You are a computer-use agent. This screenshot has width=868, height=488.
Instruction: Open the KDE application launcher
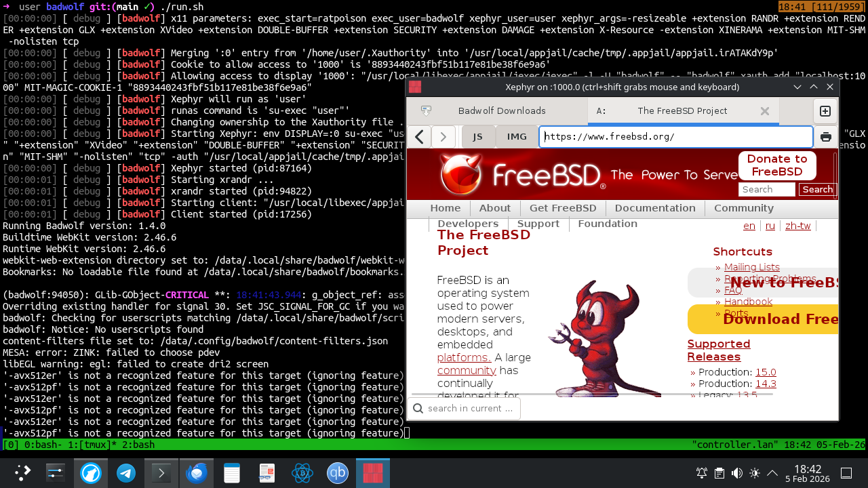point(23,472)
